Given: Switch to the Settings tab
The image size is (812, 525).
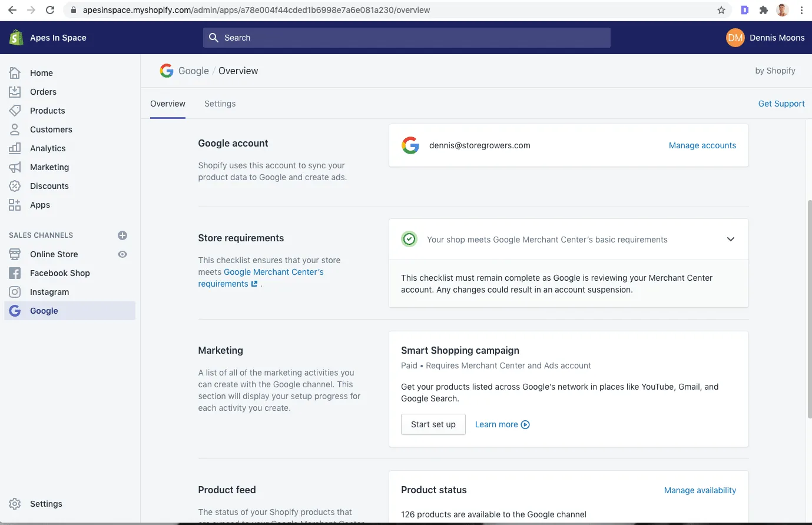Looking at the screenshot, I should (x=220, y=103).
